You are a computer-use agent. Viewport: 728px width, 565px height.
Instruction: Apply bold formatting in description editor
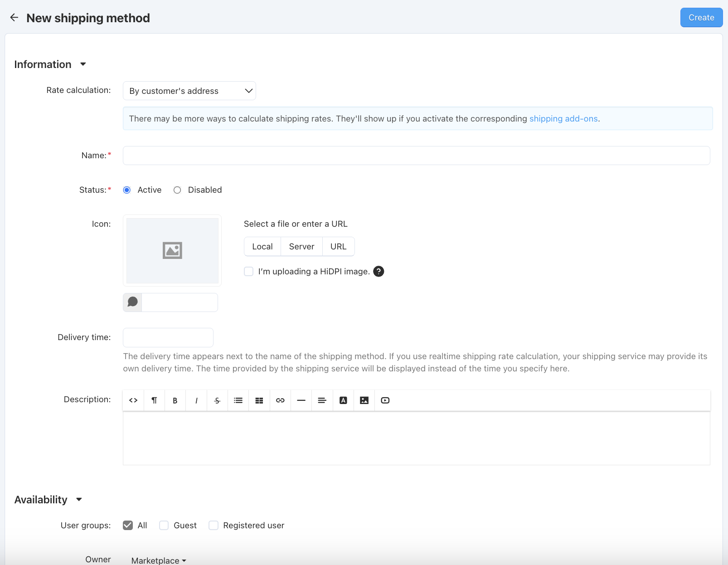[175, 400]
